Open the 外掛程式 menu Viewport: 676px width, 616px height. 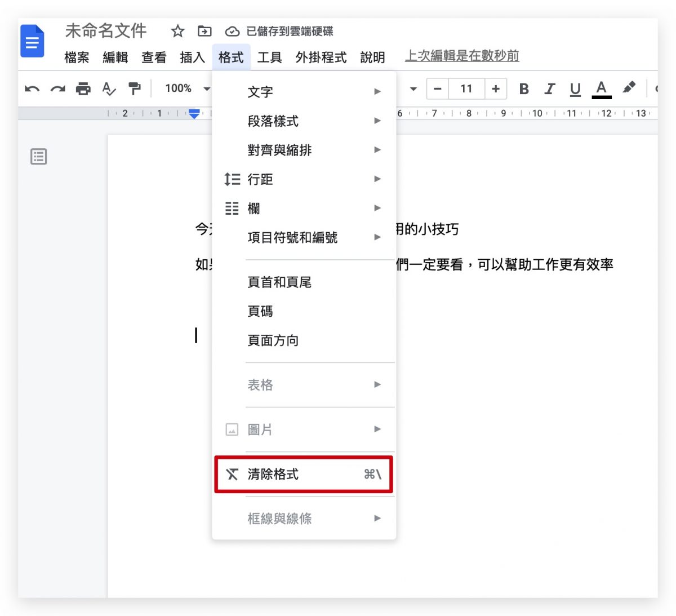tap(321, 57)
